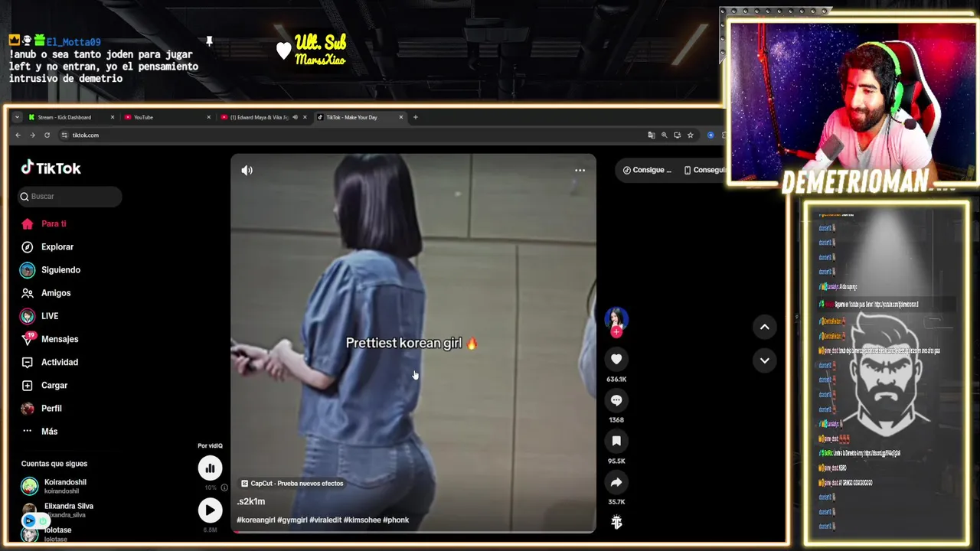Open Cargar upload page

tap(54, 385)
